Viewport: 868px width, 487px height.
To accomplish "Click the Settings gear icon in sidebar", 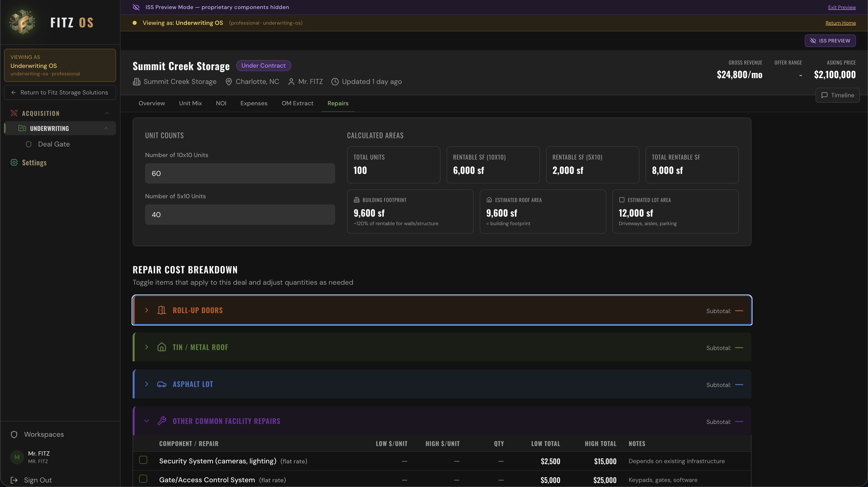I will point(14,163).
